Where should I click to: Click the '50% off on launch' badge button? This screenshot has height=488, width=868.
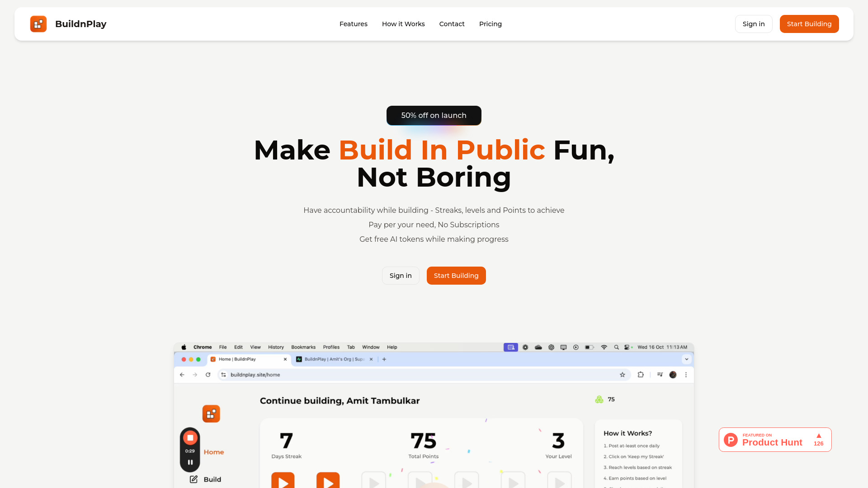point(434,115)
